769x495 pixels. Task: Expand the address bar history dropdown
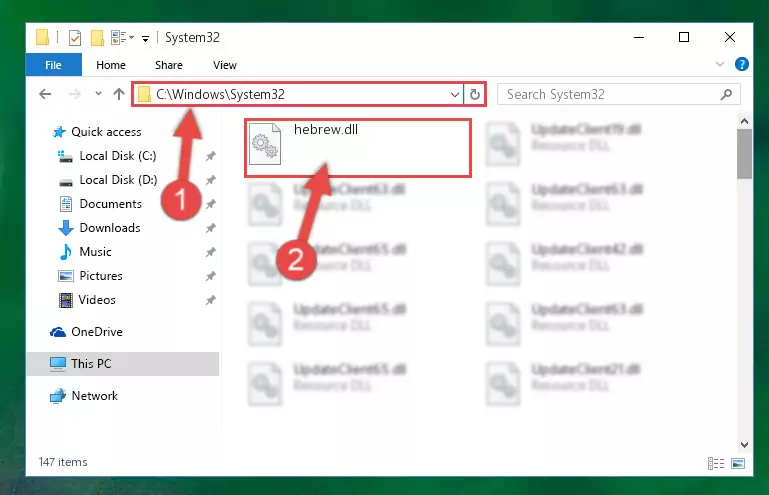[x=455, y=94]
